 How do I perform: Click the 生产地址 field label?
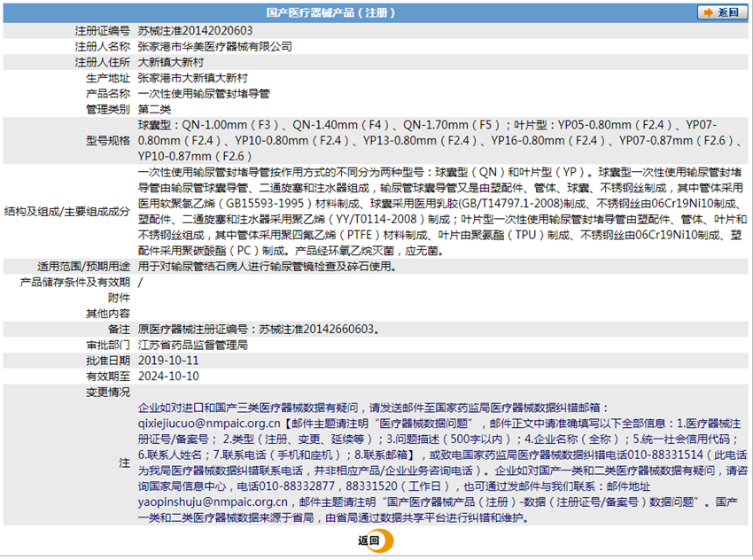click(x=107, y=78)
